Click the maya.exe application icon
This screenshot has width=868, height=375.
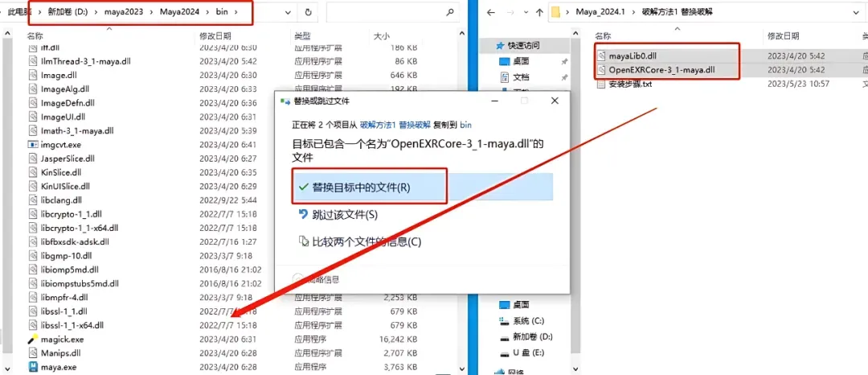[x=34, y=367]
